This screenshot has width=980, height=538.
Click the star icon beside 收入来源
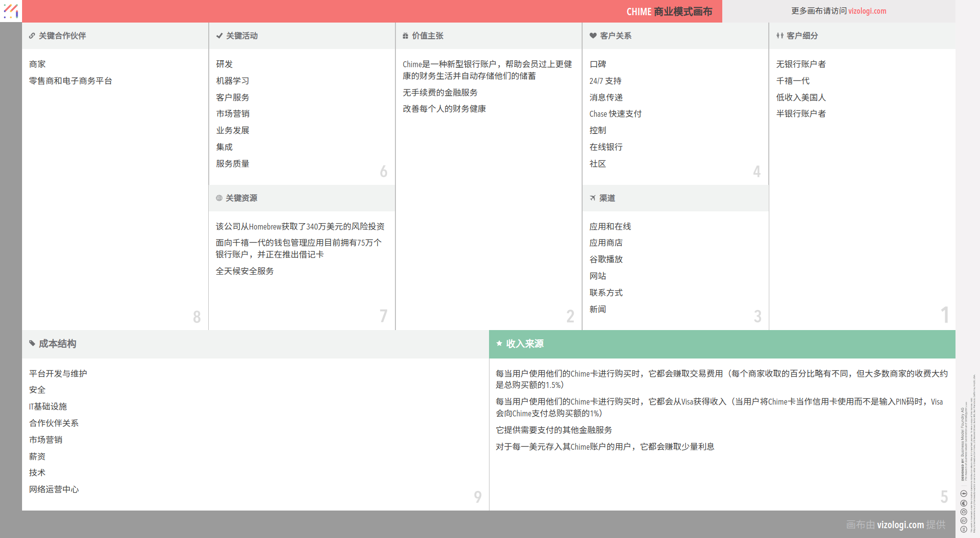tap(499, 343)
